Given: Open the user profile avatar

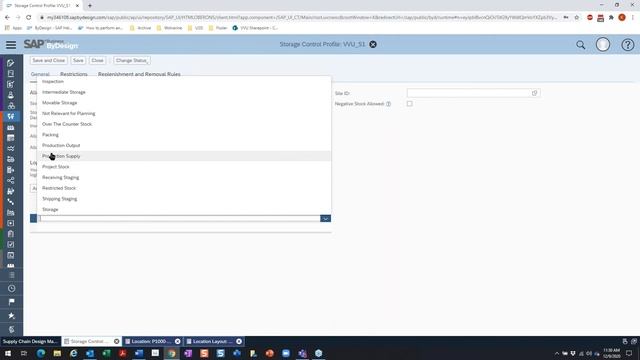Looking at the screenshot, I should pos(603,44).
